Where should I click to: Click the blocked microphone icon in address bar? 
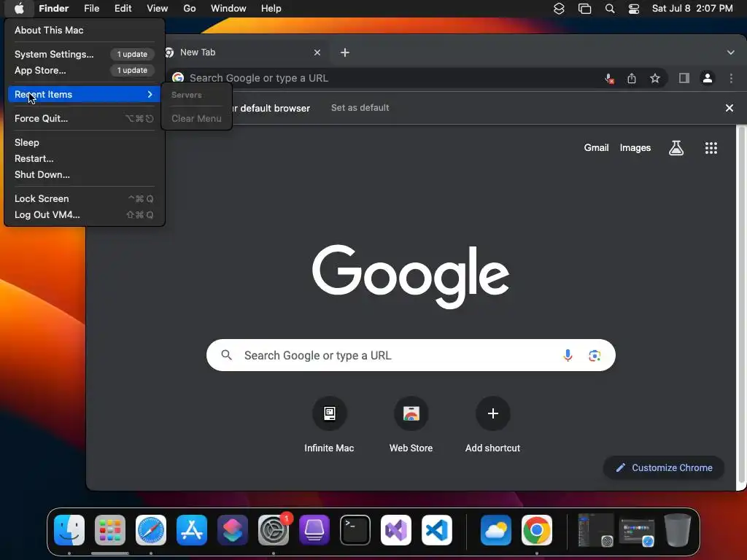tap(609, 79)
